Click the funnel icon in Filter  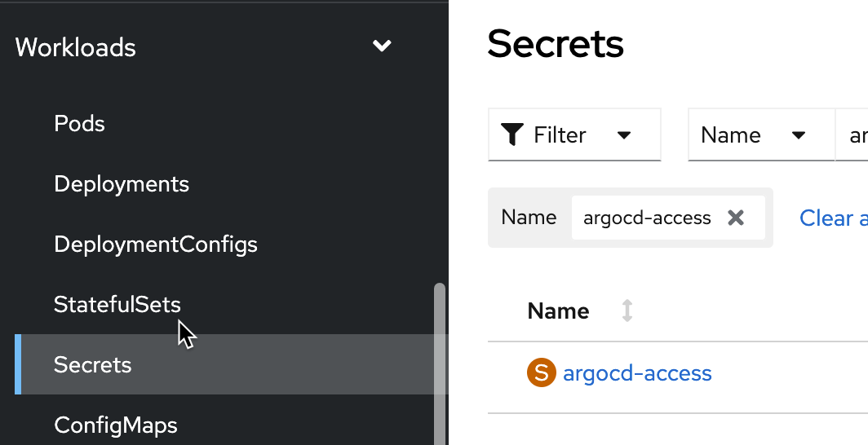point(511,134)
